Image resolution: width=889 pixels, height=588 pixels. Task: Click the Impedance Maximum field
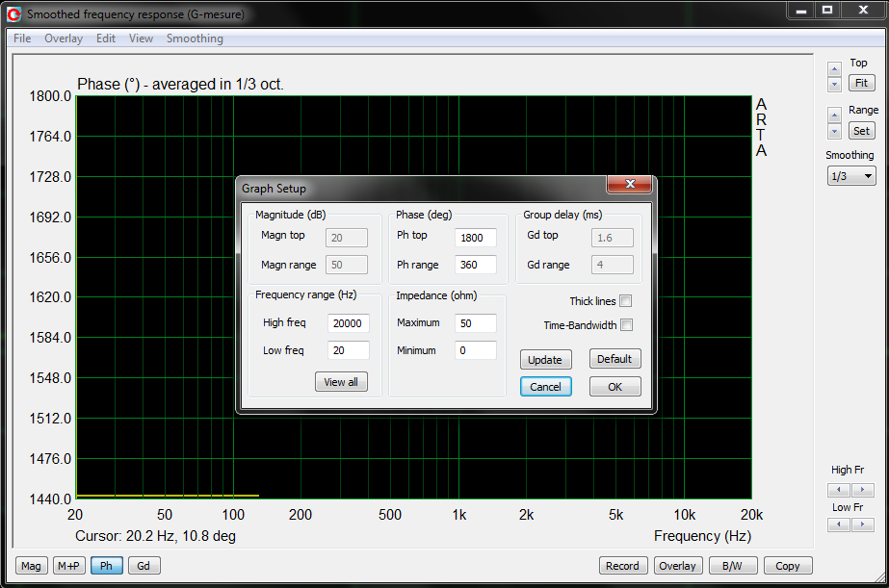(475, 323)
